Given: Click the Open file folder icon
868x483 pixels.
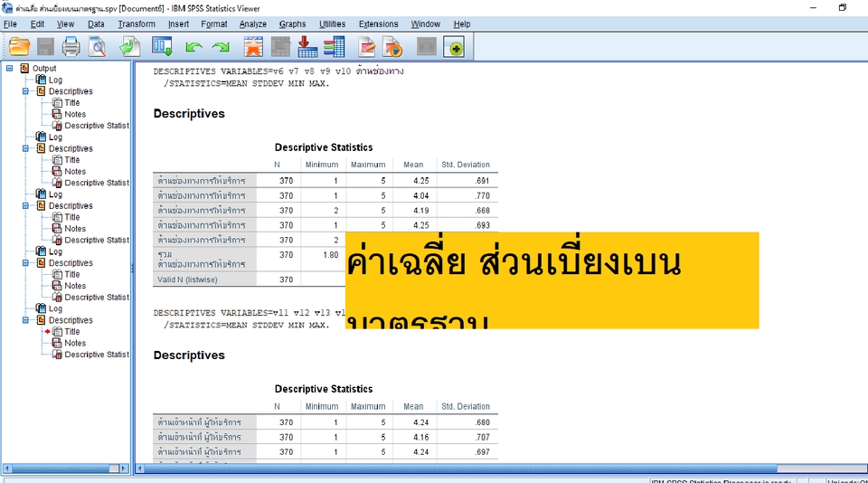Looking at the screenshot, I should point(19,46).
